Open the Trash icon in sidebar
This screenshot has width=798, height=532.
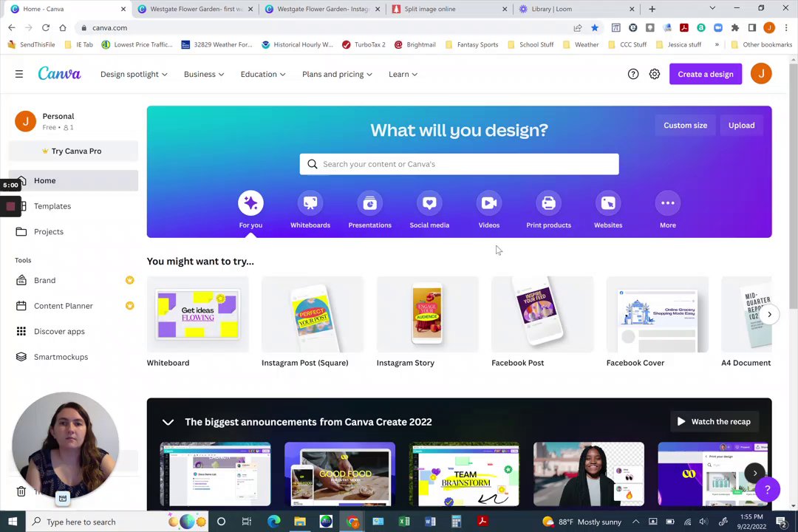tap(21, 491)
